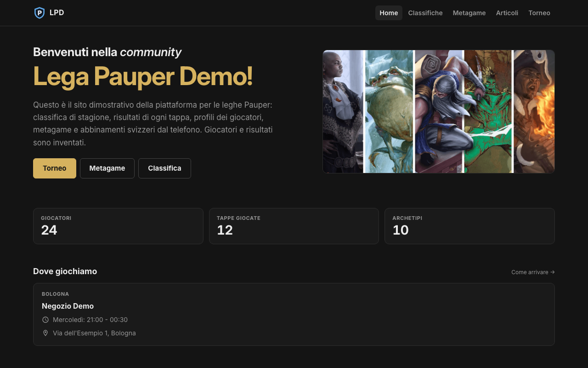Select the Archetipi 10 stat card

coord(469,226)
